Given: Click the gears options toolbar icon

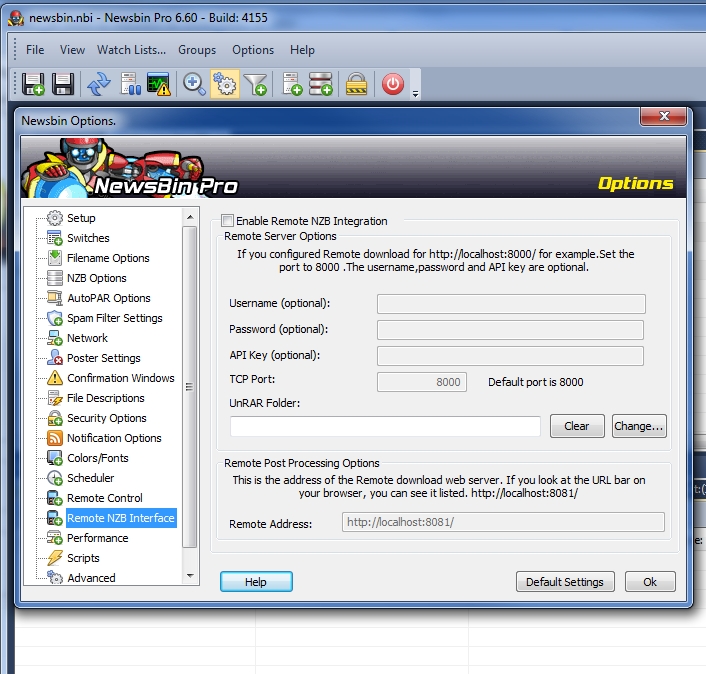Looking at the screenshot, I should tap(225, 84).
